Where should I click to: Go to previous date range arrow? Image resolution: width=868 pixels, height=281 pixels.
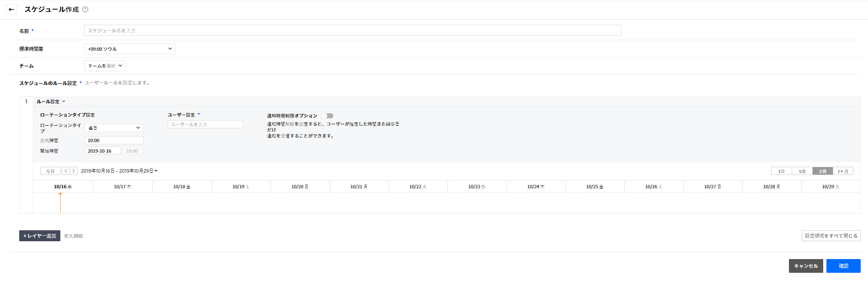[66, 171]
